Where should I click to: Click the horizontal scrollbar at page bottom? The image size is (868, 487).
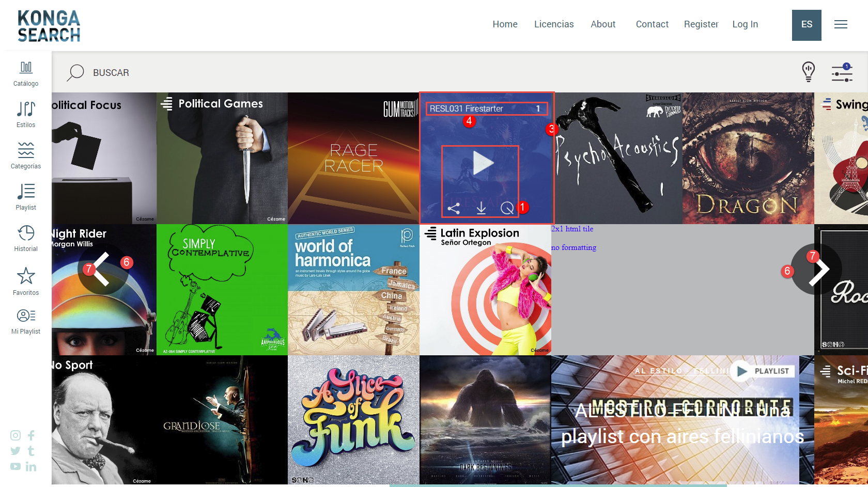[558, 485]
